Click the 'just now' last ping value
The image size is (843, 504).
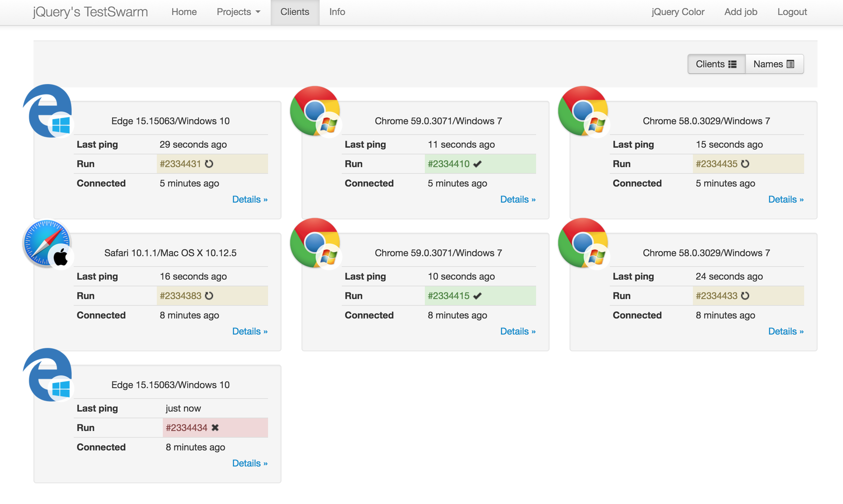pyautogui.click(x=183, y=408)
